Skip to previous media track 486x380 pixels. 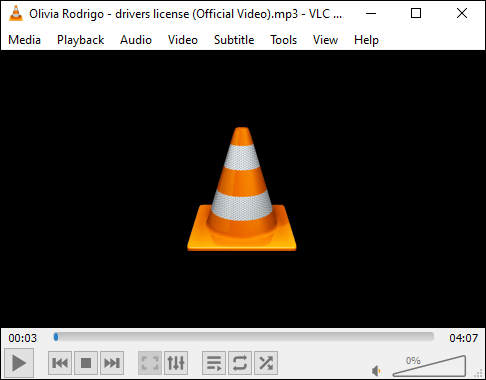(60, 363)
